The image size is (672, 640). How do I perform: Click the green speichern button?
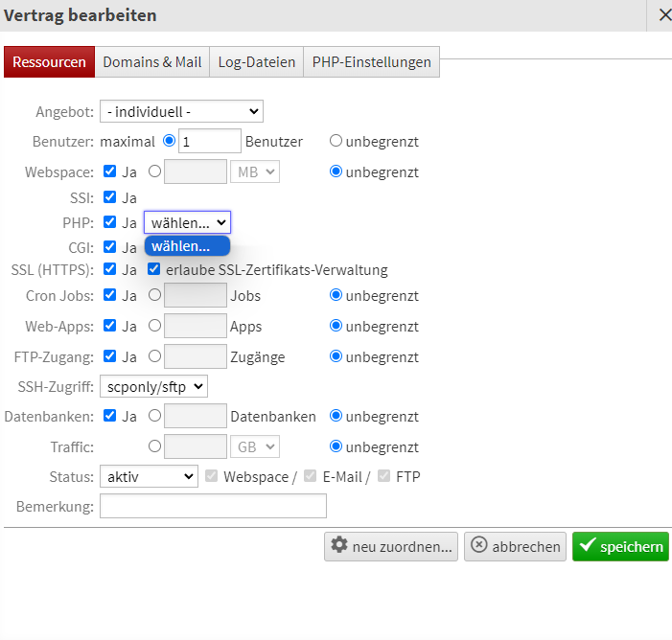point(620,546)
